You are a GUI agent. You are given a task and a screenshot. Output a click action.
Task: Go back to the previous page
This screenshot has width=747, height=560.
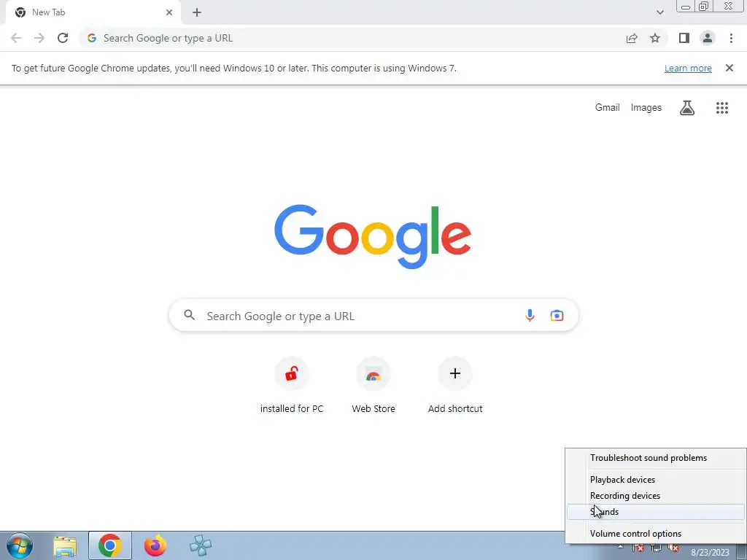pos(16,38)
